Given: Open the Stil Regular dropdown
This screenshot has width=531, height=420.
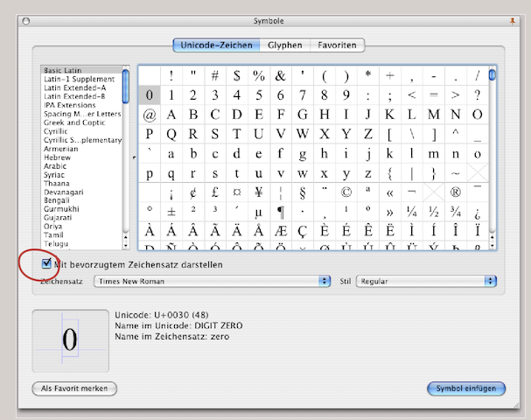Looking at the screenshot, I should coord(425,281).
